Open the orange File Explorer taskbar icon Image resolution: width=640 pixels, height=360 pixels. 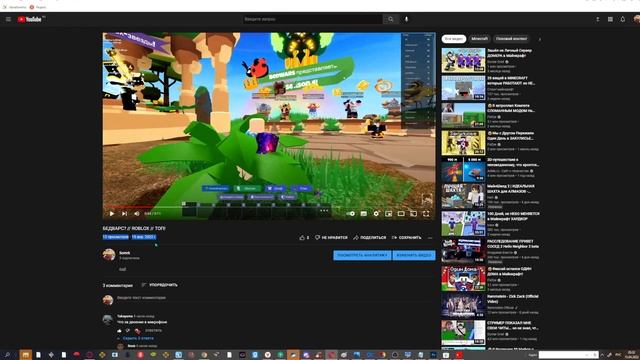point(25,355)
